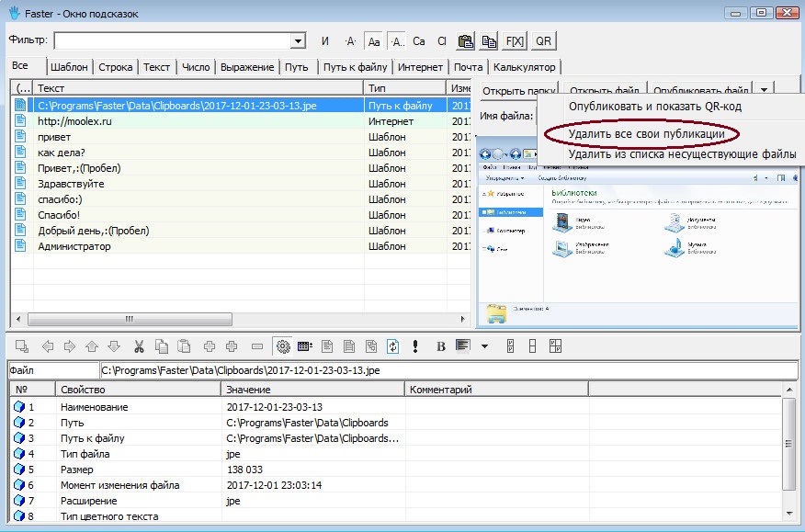
Task: Switch to the Шаблон tab
Action: (x=69, y=67)
